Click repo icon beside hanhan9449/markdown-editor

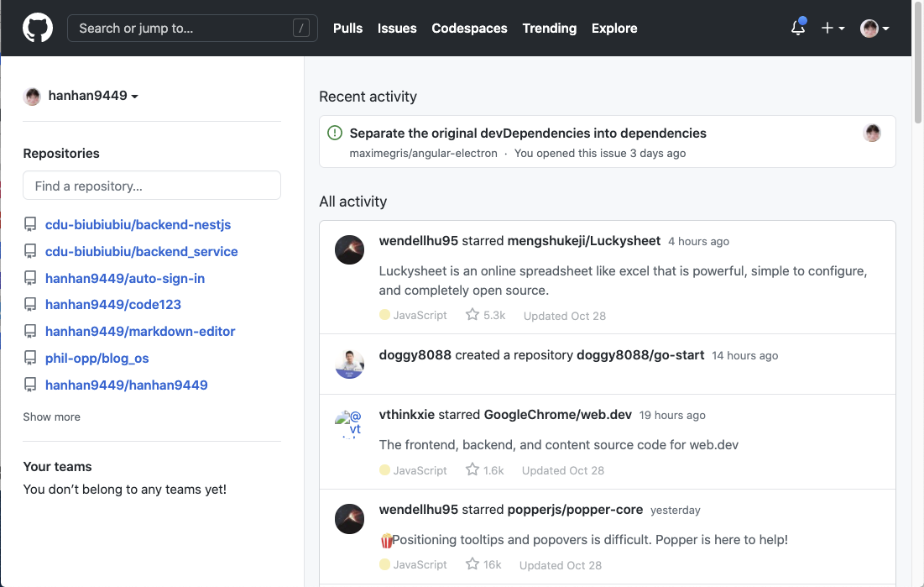(30, 331)
